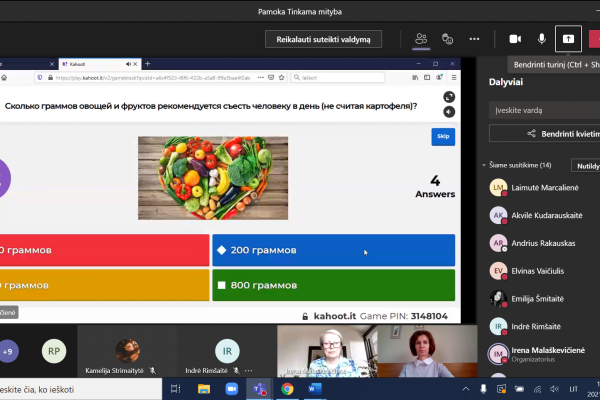Click the browser Ieškoti search box
This screenshot has width=600, height=400.
[x=338, y=78]
